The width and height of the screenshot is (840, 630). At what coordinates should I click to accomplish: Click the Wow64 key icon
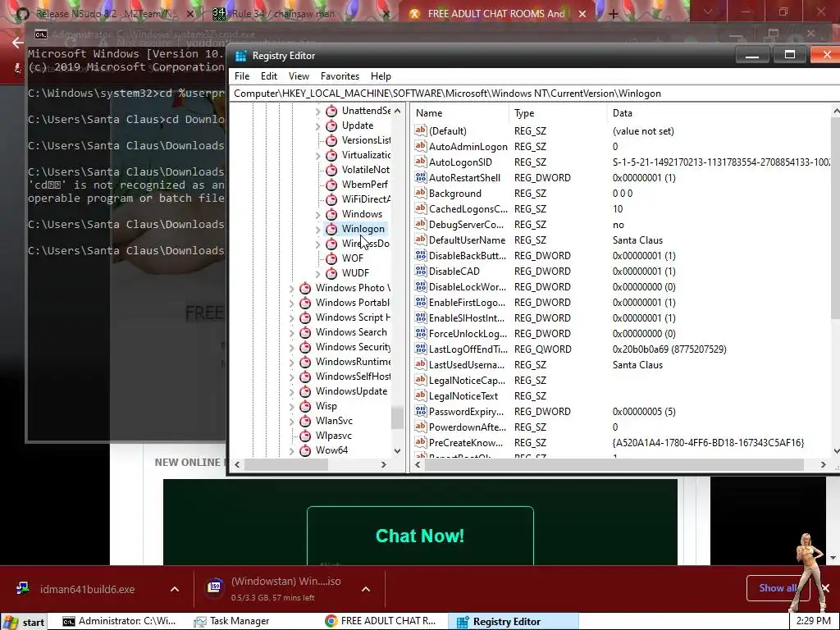[x=305, y=450]
